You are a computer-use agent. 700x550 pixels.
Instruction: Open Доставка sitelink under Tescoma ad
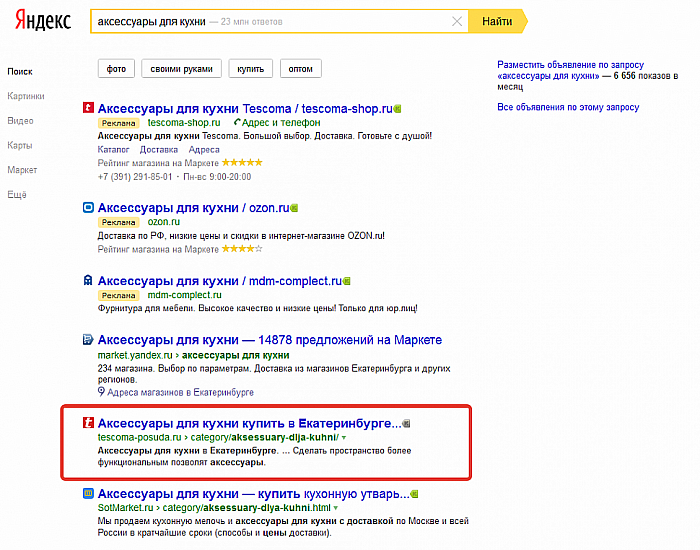point(158,150)
